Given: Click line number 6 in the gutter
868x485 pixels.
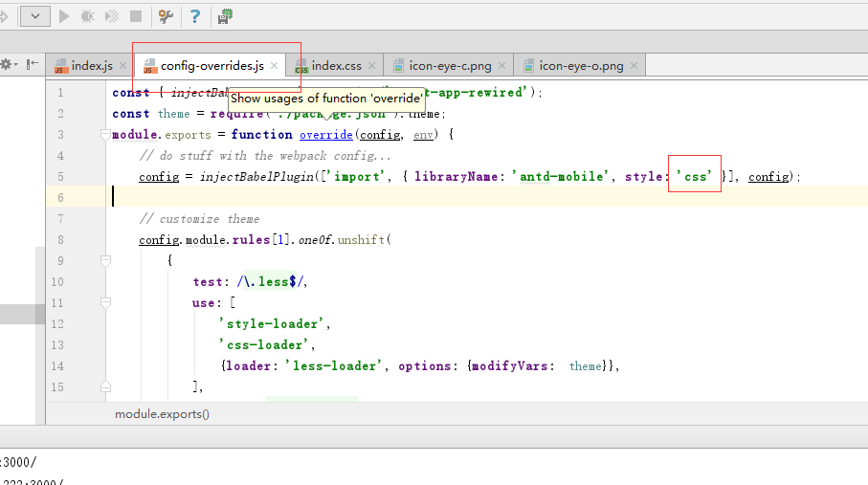Looking at the screenshot, I should (60, 198).
